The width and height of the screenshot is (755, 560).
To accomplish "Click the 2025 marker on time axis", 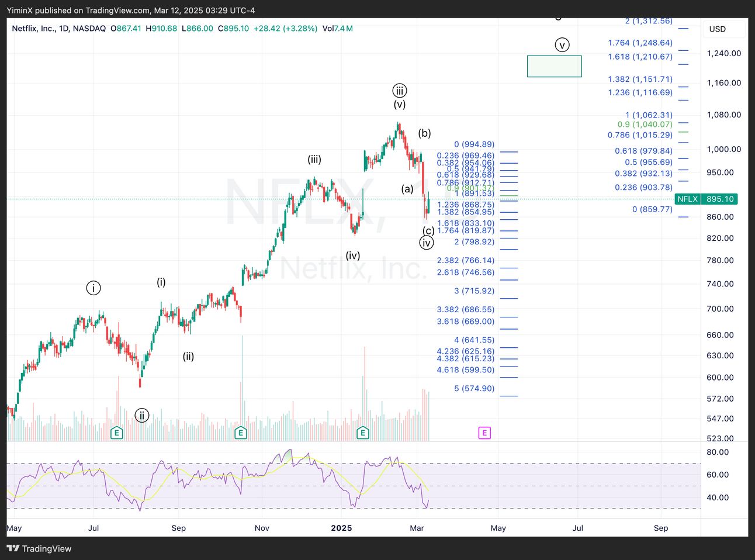I will pyautogui.click(x=341, y=528).
